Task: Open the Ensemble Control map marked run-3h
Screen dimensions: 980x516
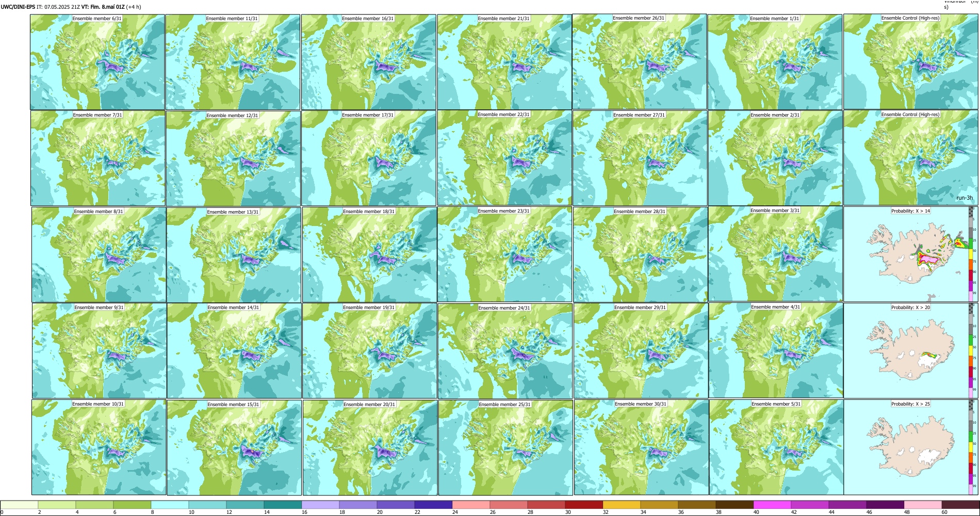Action: [910, 158]
